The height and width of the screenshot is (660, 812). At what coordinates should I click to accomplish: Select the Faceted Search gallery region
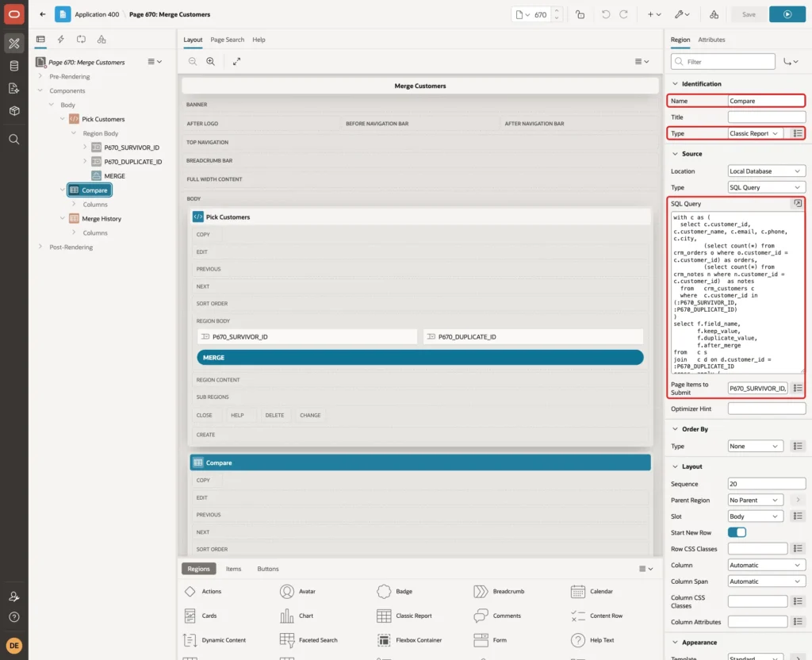tap(308, 640)
